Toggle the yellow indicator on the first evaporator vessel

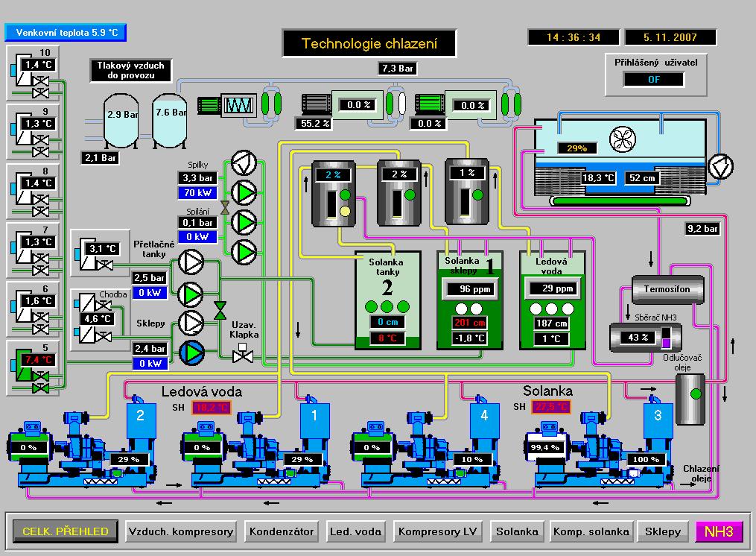click(345, 211)
